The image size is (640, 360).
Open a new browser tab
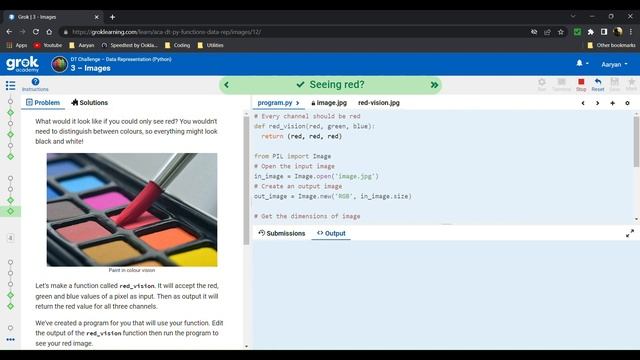click(x=112, y=17)
